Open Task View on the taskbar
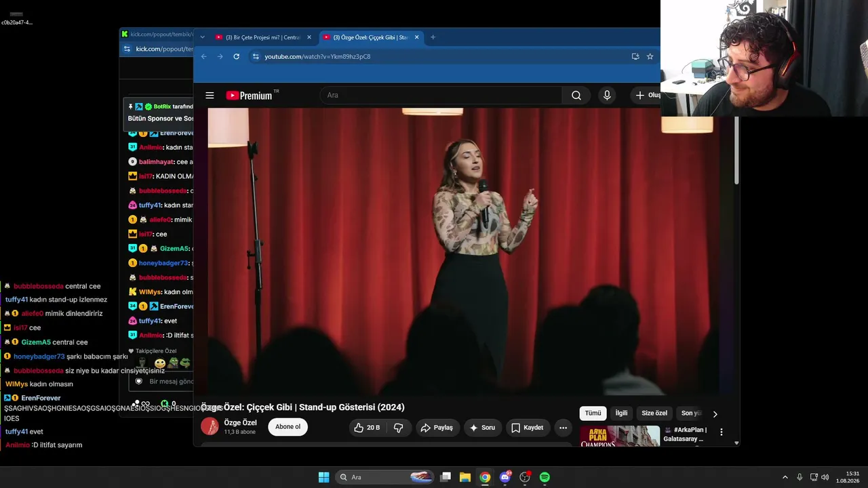Screen dimensions: 868x488 pyautogui.click(x=446, y=477)
